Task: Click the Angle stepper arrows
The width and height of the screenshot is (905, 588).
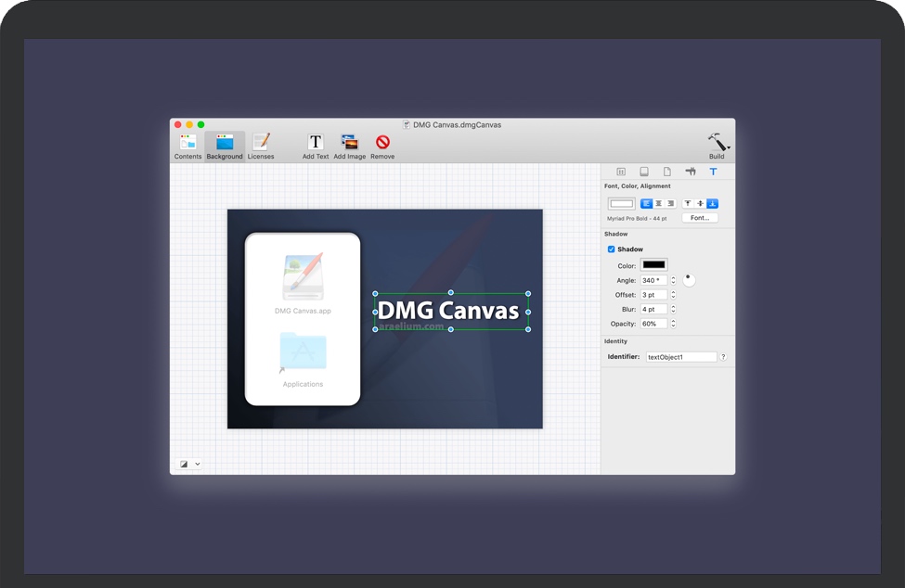Action: click(673, 280)
